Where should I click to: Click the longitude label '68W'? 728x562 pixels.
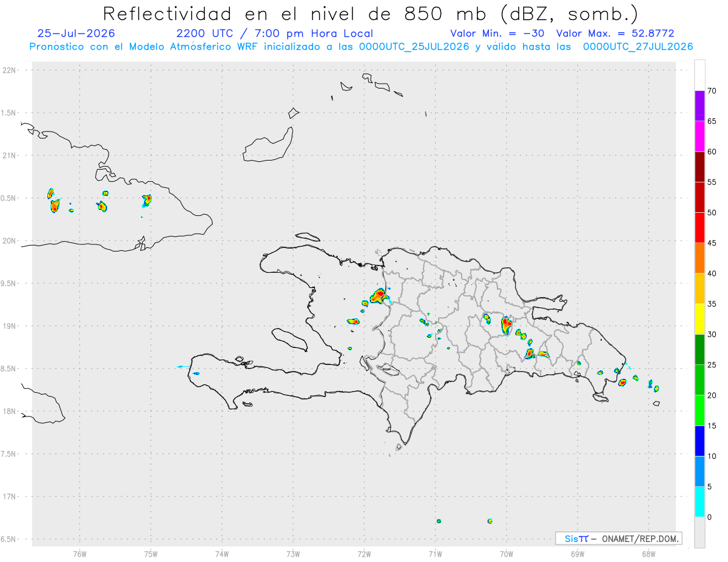click(649, 554)
